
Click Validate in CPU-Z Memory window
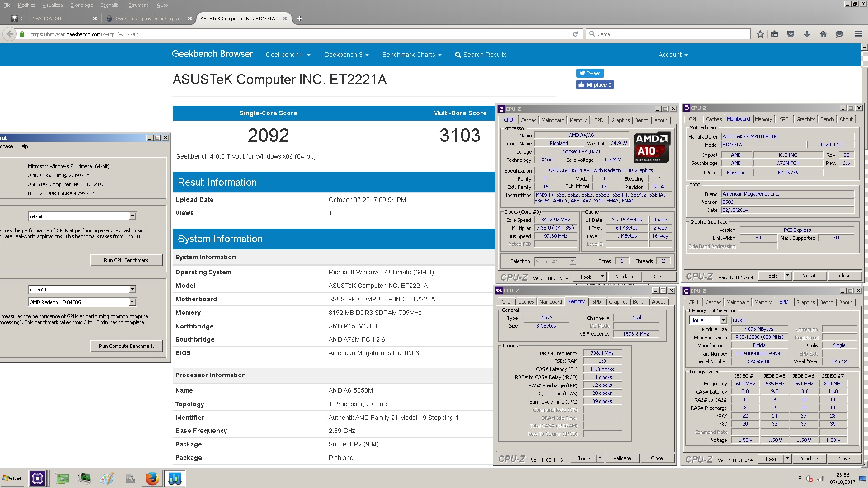point(622,458)
